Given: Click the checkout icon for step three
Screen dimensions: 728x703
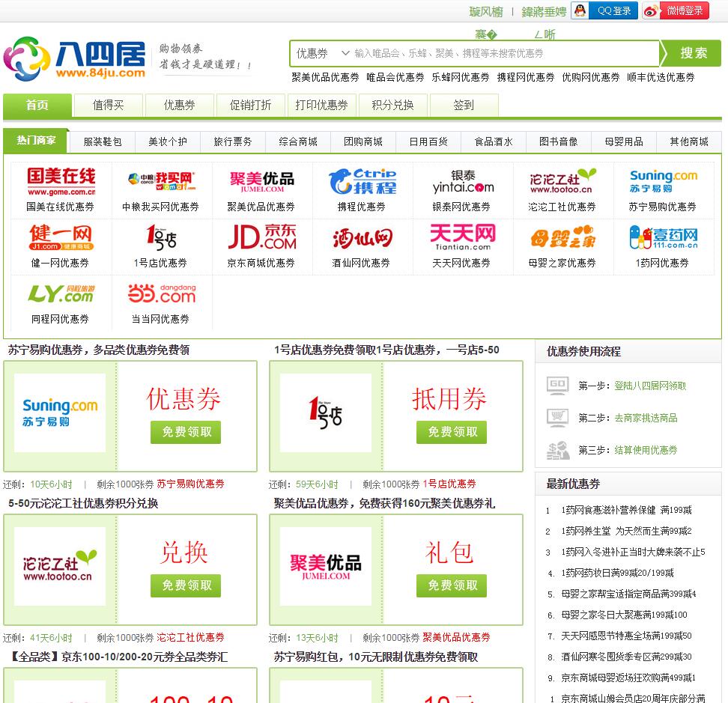Looking at the screenshot, I should (558, 450).
